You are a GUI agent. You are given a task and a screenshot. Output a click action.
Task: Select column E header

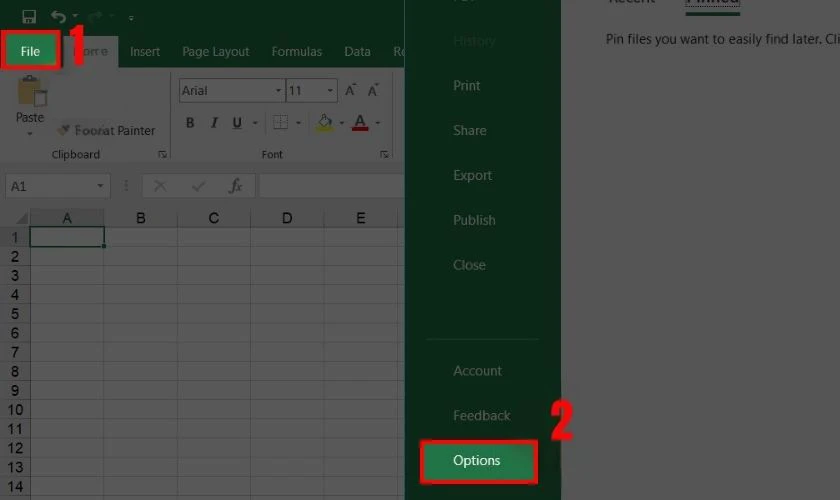361,218
